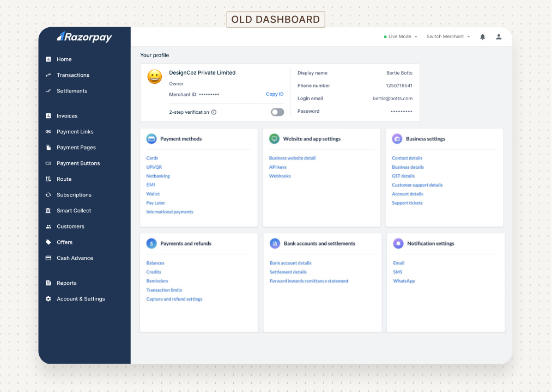This screenshot has height=392, width=552.
Task: Open Forward inwards remittance statement link
Action: (x=309, y=281)
